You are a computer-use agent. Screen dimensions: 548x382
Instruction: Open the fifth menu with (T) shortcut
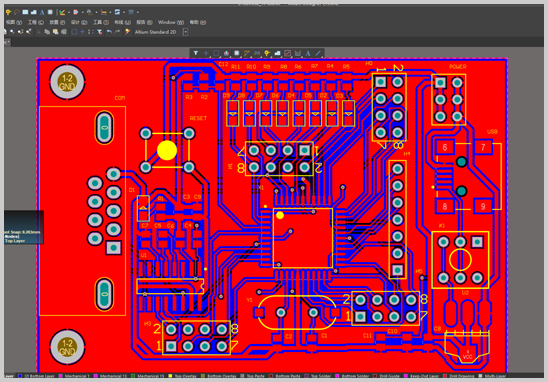(101, 22)
